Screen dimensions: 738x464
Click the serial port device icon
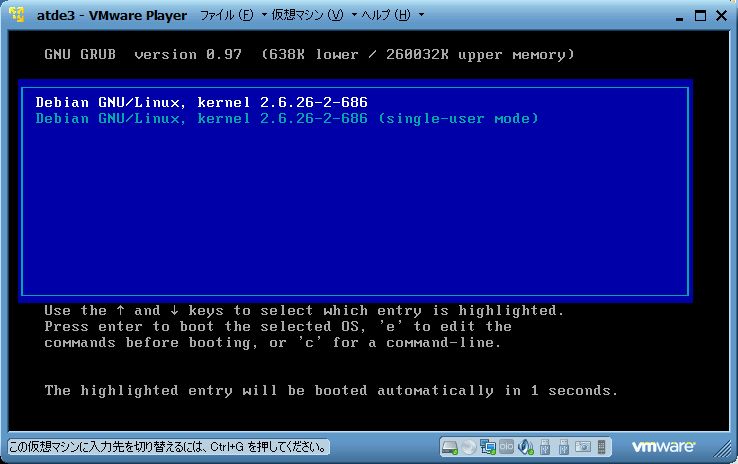(x=506, y=447)
